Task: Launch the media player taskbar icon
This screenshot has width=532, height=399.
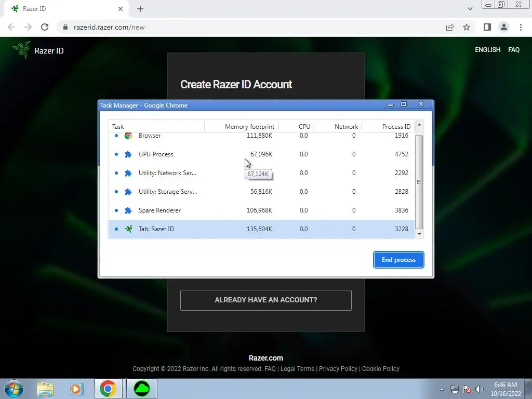Action: (x=77, y=389)
